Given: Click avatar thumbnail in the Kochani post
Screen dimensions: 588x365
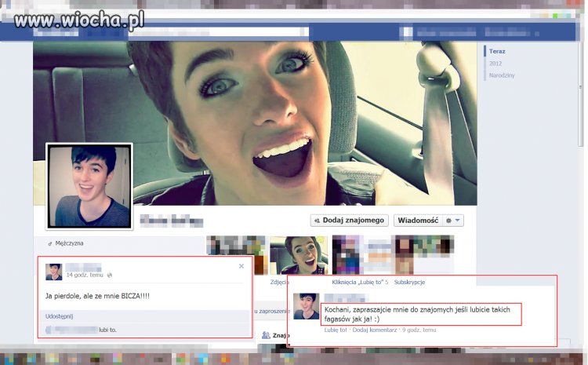Looking at the screenshot, I should (x=306, y=306).
